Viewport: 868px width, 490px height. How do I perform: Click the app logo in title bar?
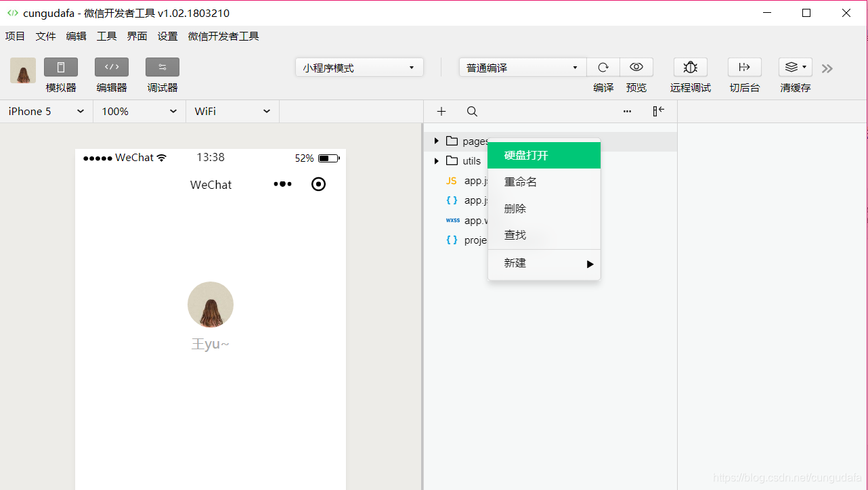(x=12, y=13)
